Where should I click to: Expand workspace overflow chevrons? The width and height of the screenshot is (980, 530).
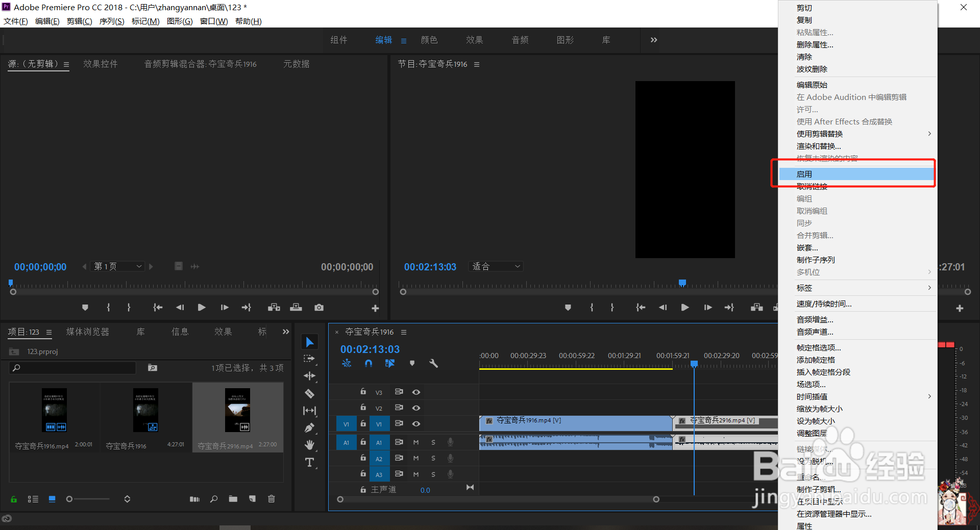[654, 40]
